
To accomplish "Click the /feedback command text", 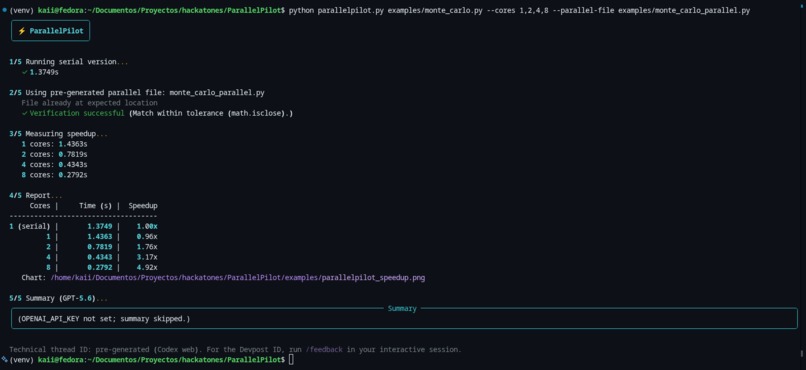I will [324, 349].
